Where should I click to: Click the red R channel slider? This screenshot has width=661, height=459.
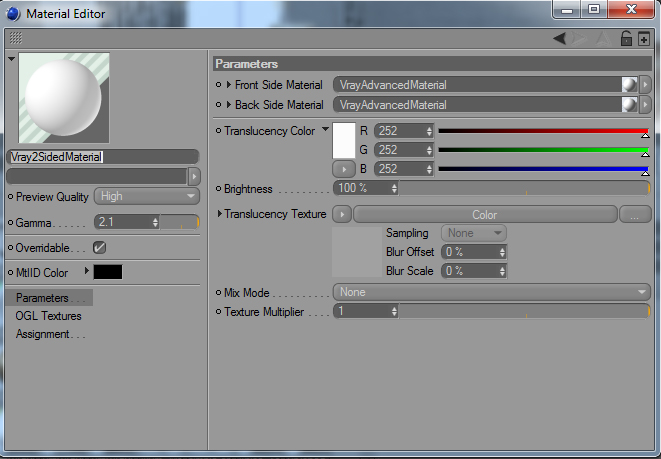(543, 131)
